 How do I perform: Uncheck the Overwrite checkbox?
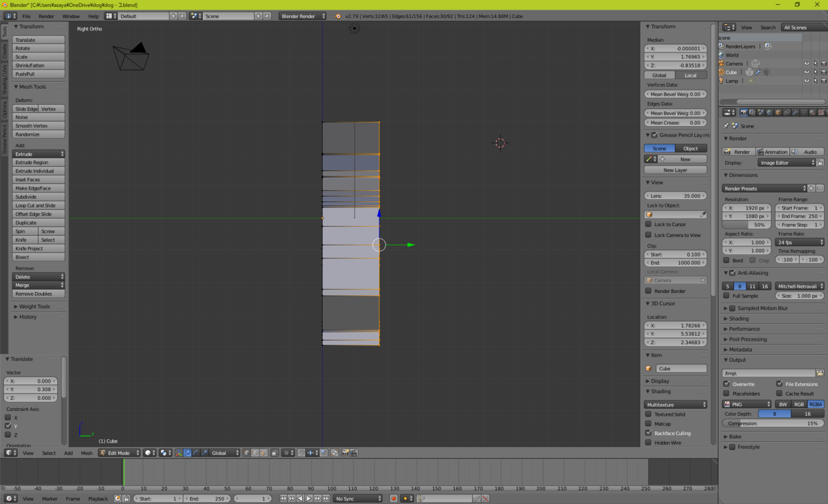pos(727,384)
